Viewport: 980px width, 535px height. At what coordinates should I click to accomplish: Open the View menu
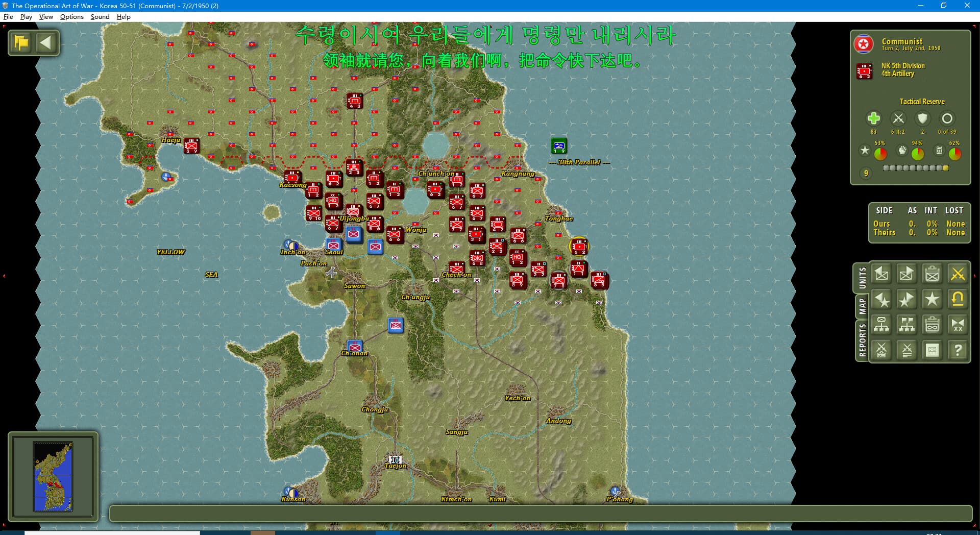pyautogui.click(x=46, y=16)
